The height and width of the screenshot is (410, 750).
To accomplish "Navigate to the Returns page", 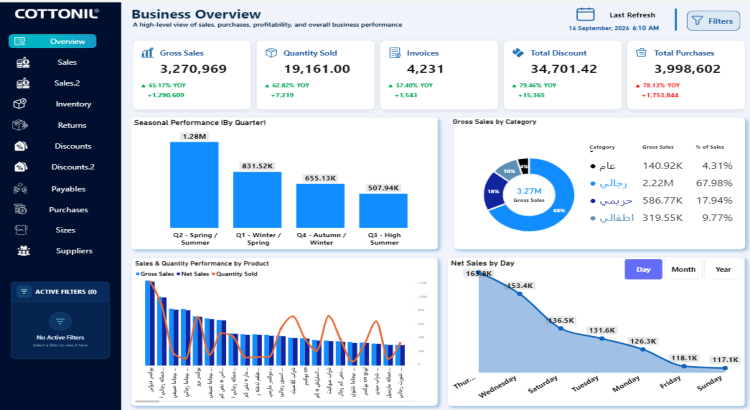I will pos(72,125).
